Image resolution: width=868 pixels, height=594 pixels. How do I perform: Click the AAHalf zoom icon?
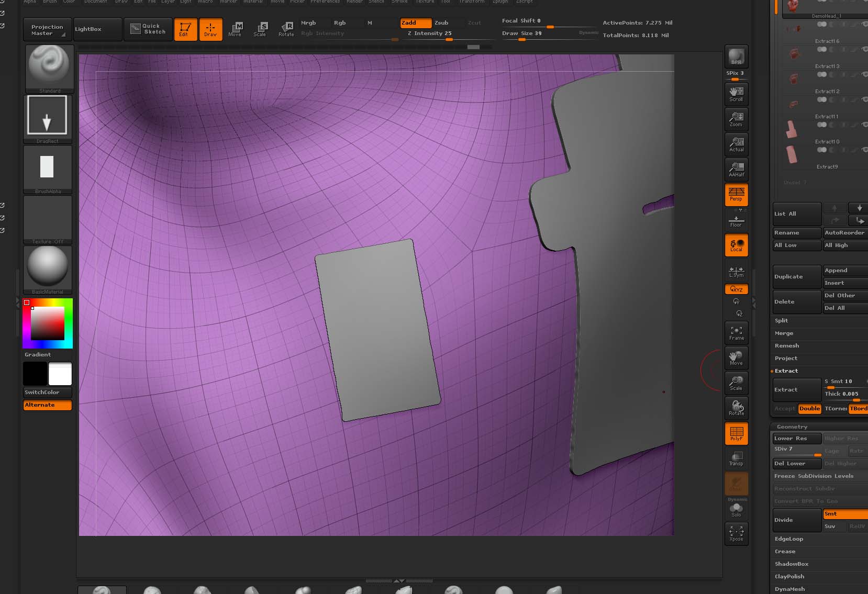coord(736,169)
